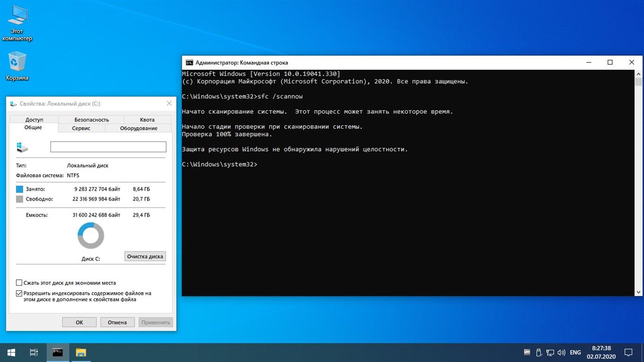Click the Command Prompt taskbar icon
The image size is (644, 362).
coord(57,352)
